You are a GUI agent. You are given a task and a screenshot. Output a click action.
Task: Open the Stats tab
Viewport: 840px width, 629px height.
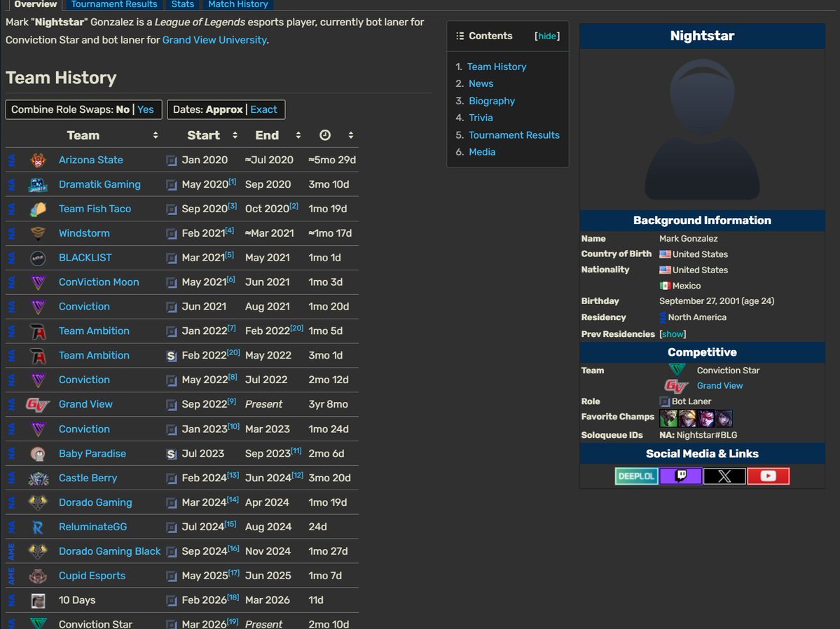pos(183,4)
